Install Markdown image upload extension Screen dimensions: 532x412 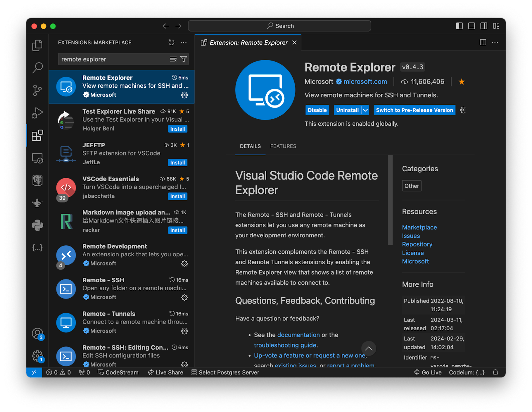tap(178, 230)
